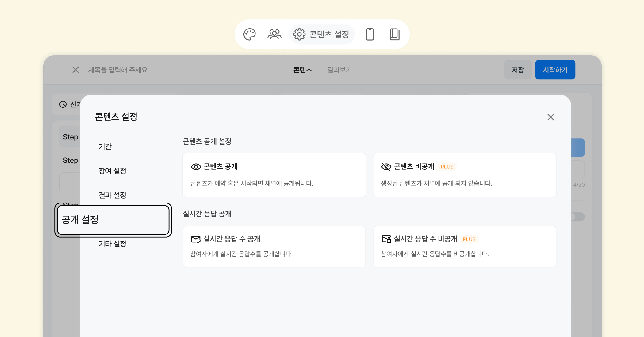Screen dimensions: 644x337
Task: Open the 기간 settings section
Action: (x=105, y=146)
